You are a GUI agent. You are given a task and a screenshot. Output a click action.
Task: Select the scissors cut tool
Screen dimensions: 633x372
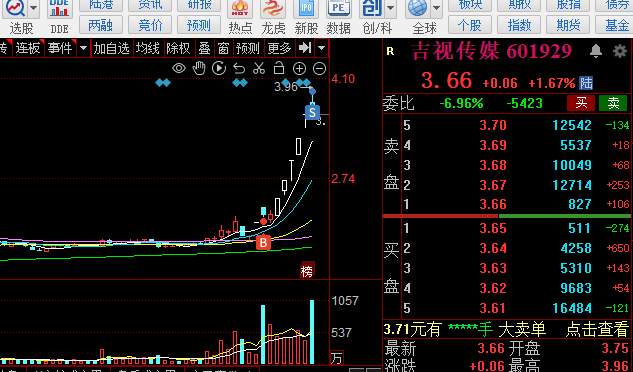coord(259,69)
